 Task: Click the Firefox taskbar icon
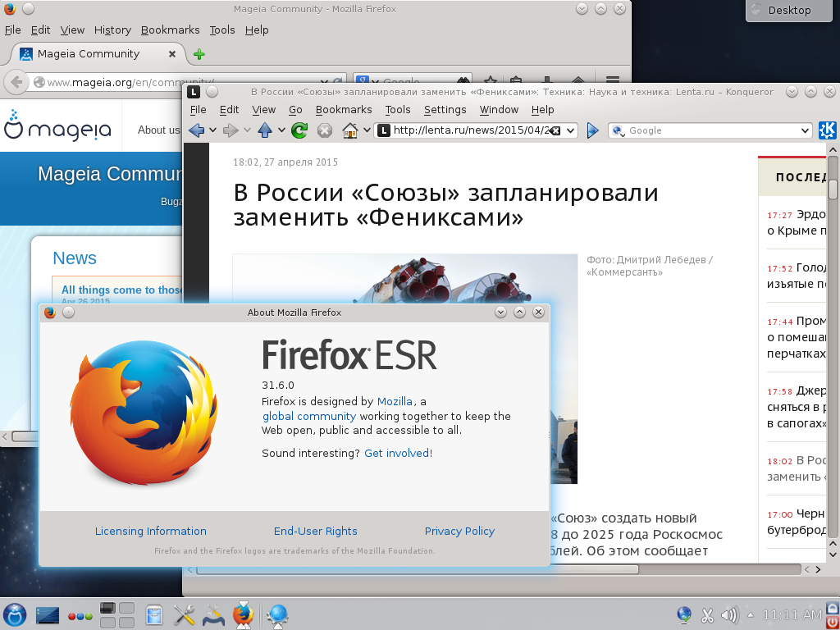coord(243,614)
